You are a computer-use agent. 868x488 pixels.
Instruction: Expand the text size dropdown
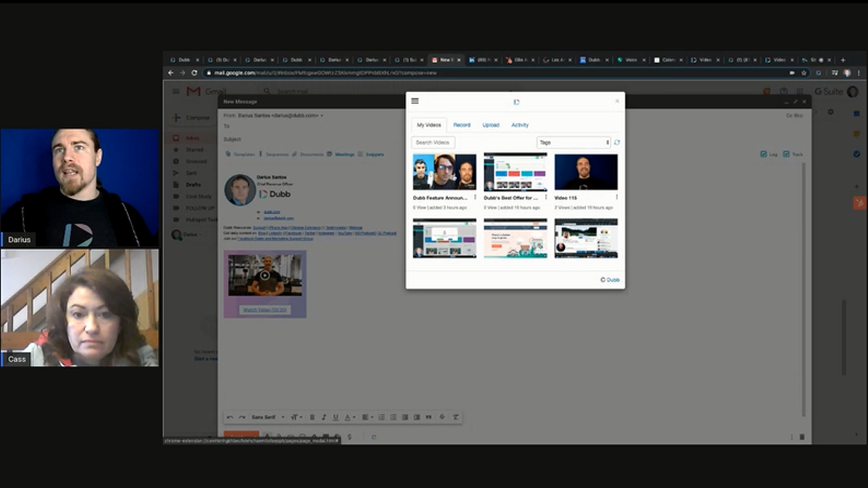296,418
